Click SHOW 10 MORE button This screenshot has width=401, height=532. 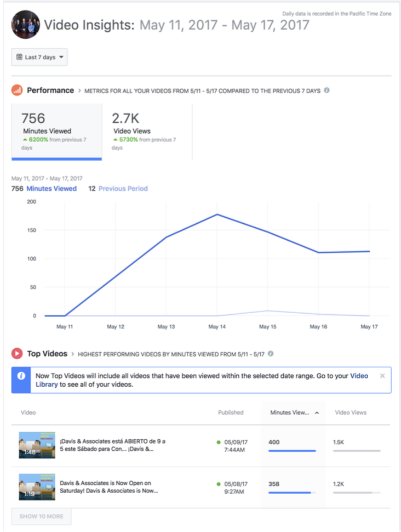(x=41, y=517)
